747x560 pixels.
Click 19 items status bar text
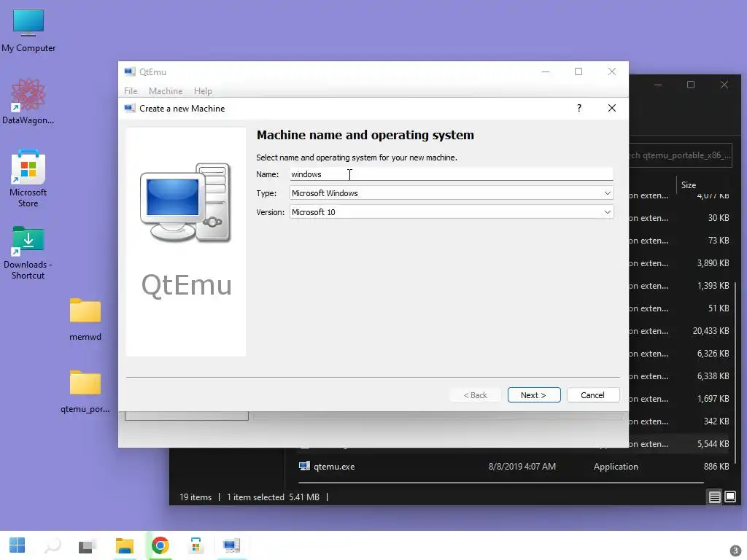(196, 497)
